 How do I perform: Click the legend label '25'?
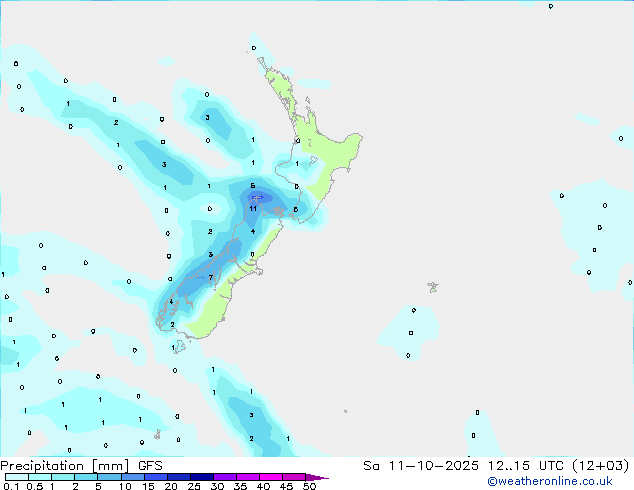click(x=194, y=486)
